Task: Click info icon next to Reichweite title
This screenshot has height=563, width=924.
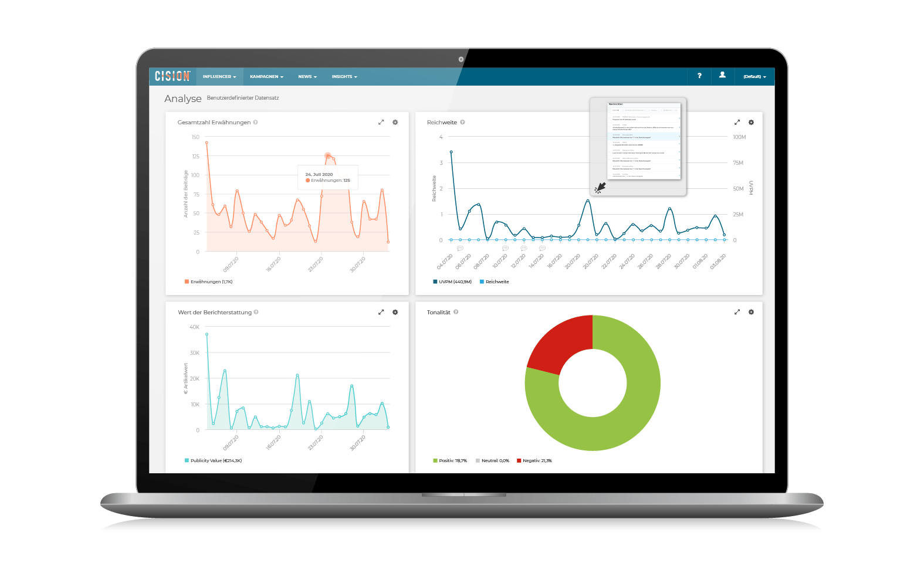Action: 462,122
